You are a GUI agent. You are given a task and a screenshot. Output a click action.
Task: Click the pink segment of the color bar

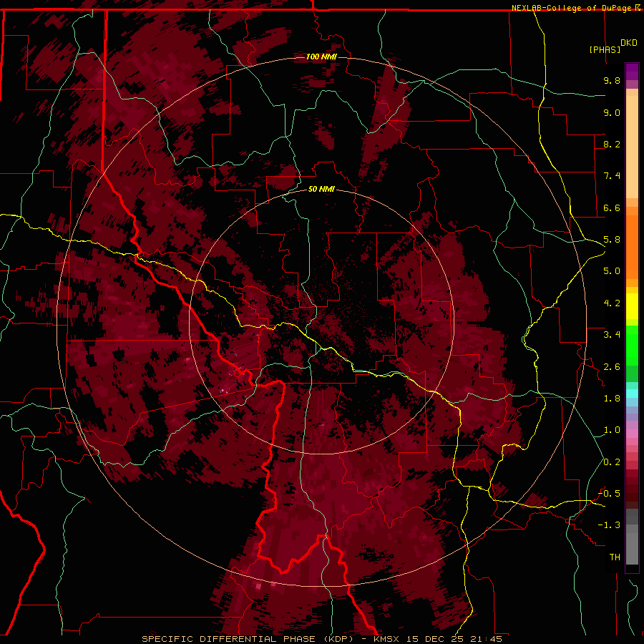pyautogui.click(x=632, y=434)
